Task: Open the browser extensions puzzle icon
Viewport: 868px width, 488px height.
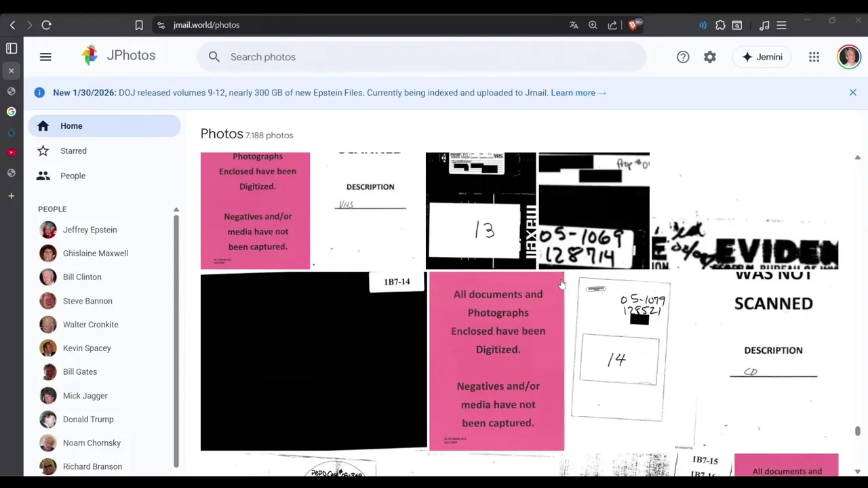Action: pos(720,25)
